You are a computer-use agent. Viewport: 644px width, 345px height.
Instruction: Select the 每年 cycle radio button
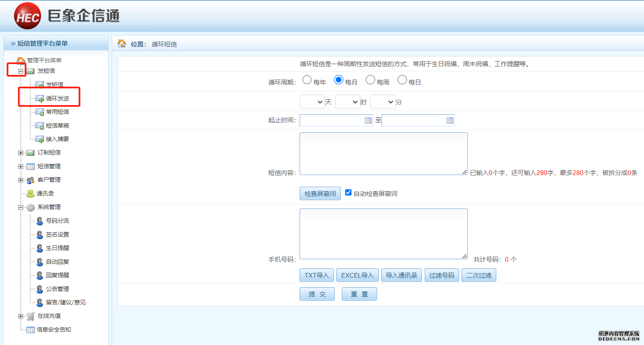(x=307, y=80)
